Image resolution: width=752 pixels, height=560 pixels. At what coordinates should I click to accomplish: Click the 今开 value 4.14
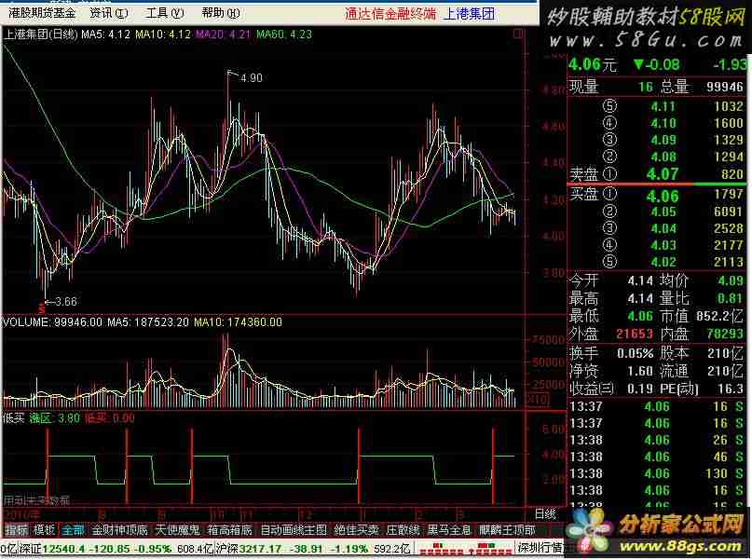point(640,280)
